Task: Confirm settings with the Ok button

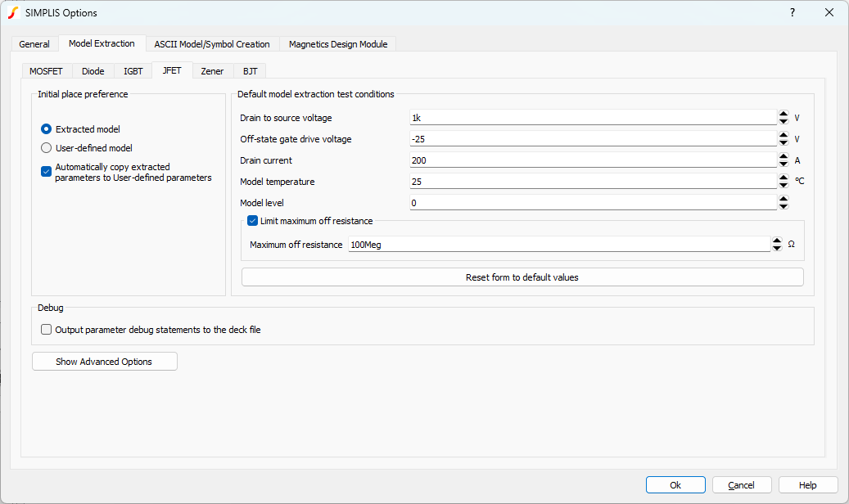Action: (675, 485)
